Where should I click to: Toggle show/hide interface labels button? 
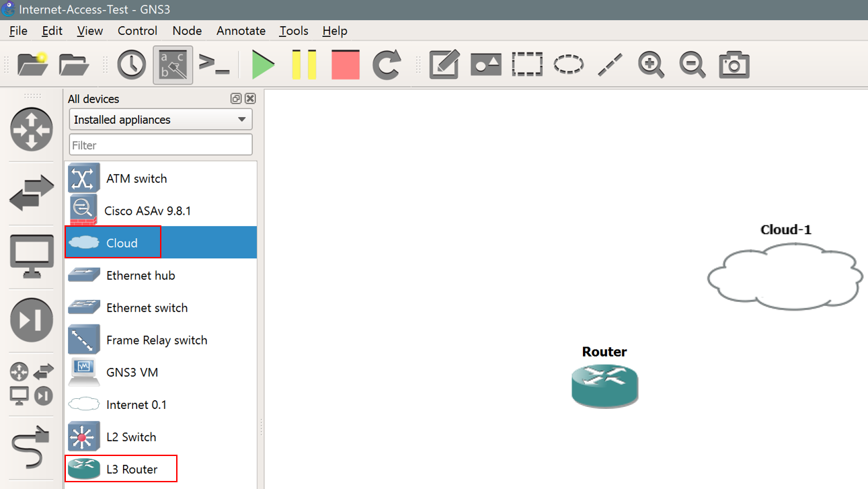(x=173, y=65)
